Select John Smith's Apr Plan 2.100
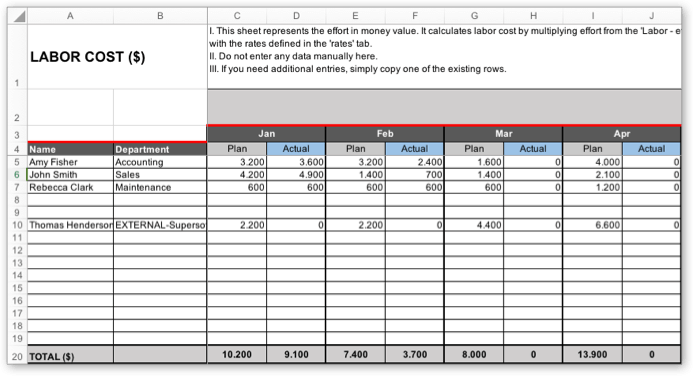The image size is (695, 376). (593, 175)
